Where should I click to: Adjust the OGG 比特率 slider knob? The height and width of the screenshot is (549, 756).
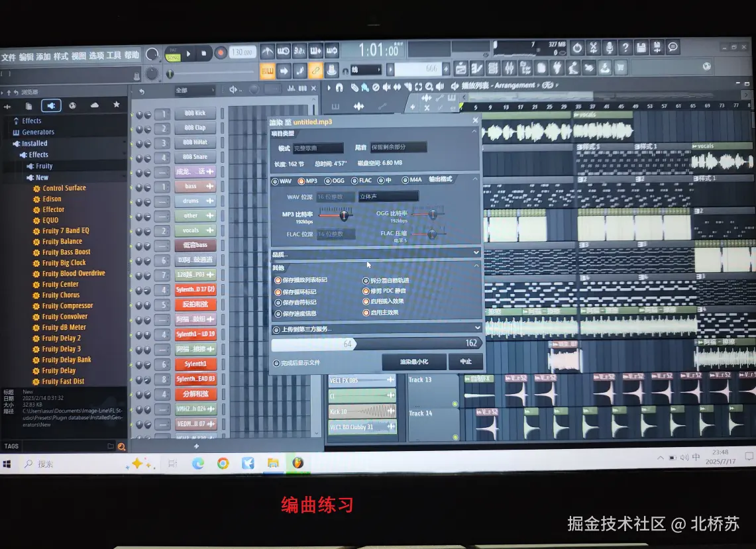433,215
